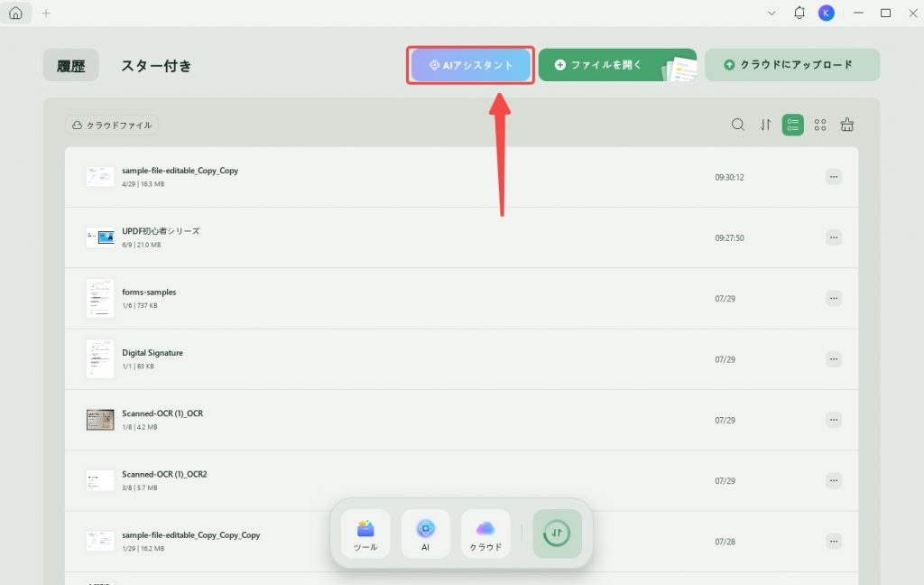This screenshot has height=585, width=924.
Task: Open Scanned-OCR (1)_OCR thumbnail
Action: pos(100,420)
